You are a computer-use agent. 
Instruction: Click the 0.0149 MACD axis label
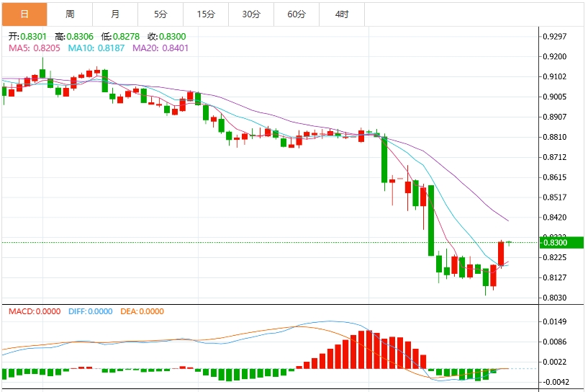[555, 322]
